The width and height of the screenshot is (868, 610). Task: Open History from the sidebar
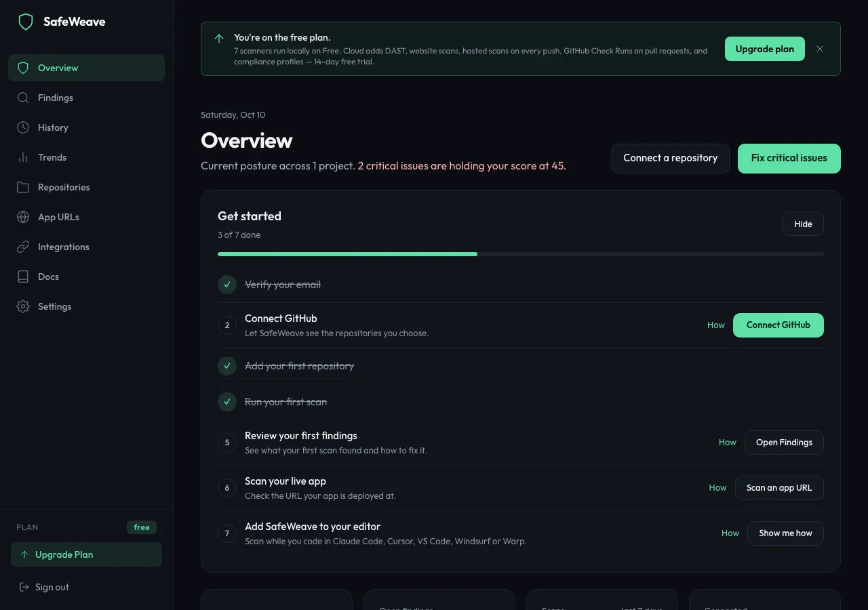point(86,127)
